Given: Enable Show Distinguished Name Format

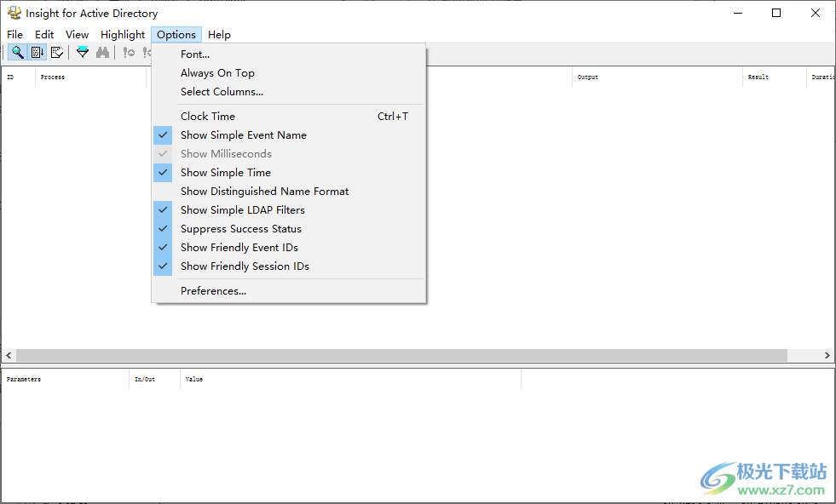Looking at the screenshot, I should click(289, 192).
